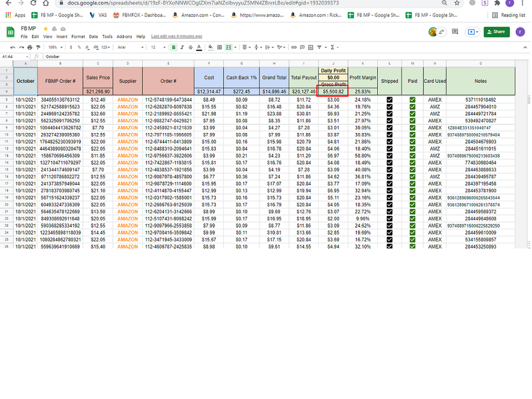The width and height of the screenshot is (532, 399).
Task: Open the text rotation dropdown
Action: point(281,47)
